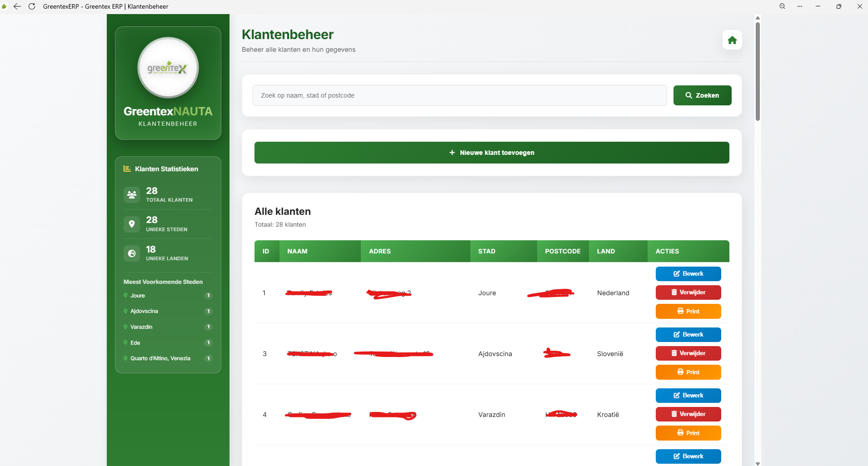Image resolution: width=868 pixels, height=466 pixels.
Task: Select Joure in most common cities
Action: [168, 296]
